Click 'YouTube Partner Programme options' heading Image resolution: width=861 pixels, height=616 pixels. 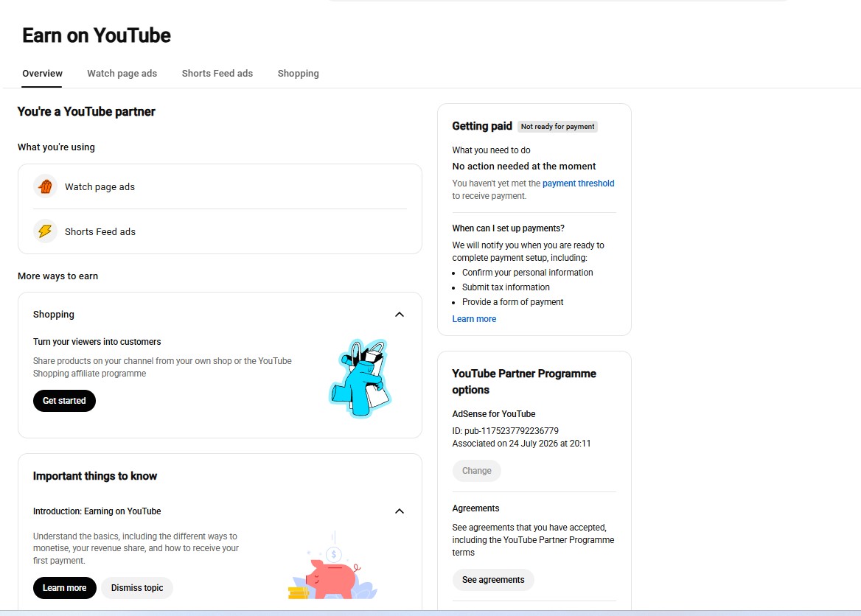tap(524, 382)
